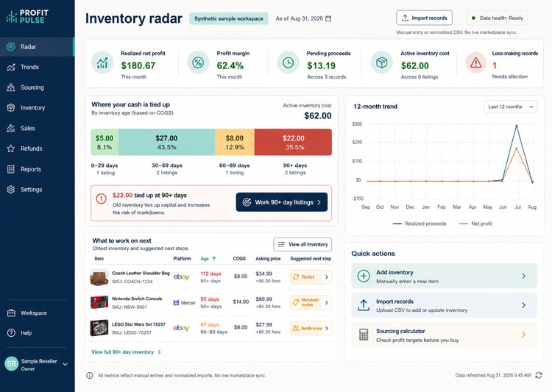Click the Sourcing calculator icon in Quick actions

click(x=364, y=335)
